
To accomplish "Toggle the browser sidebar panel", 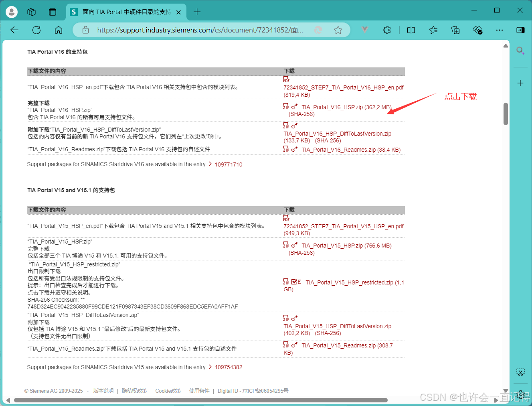I will 520,30.
